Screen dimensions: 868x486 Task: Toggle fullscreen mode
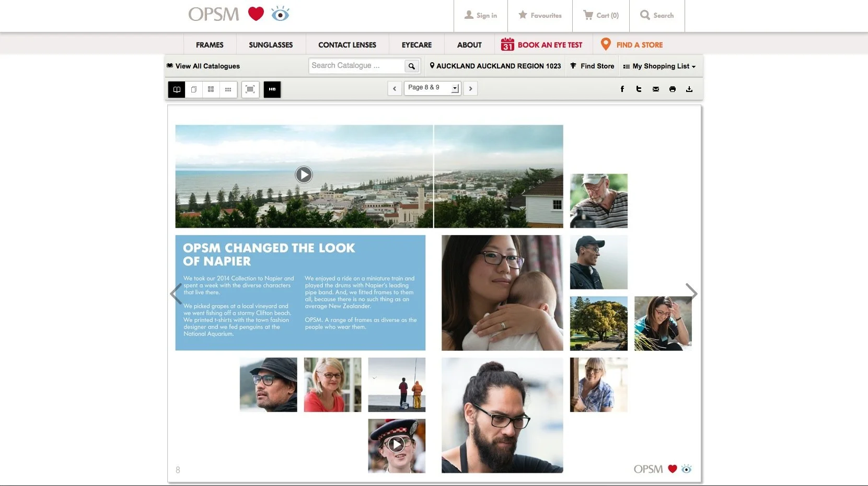(250, 89)
